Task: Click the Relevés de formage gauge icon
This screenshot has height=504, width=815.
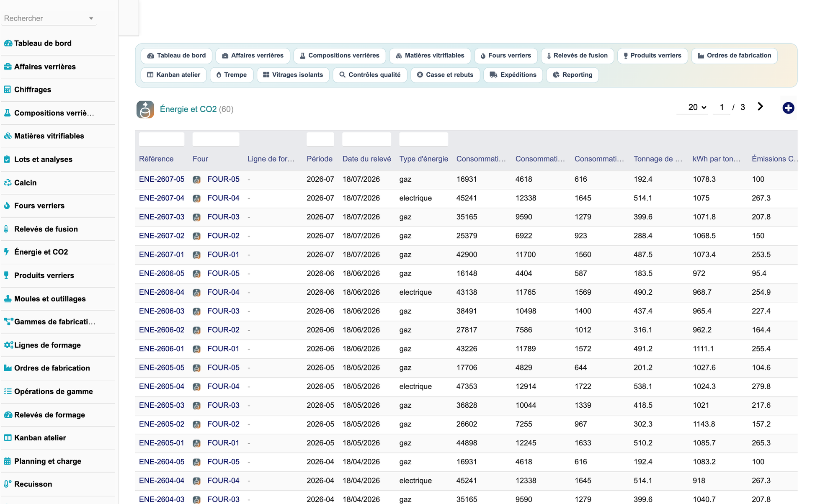Action: 8,415
